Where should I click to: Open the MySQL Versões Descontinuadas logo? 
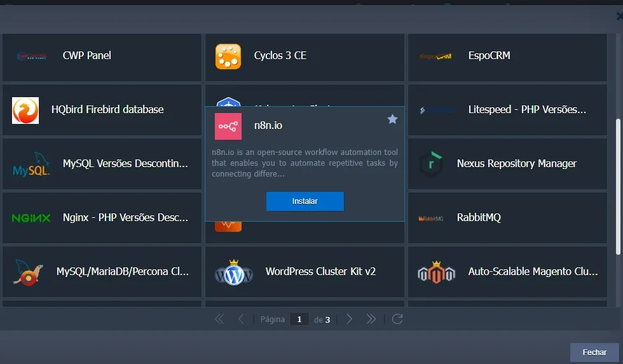click(31, 164)
